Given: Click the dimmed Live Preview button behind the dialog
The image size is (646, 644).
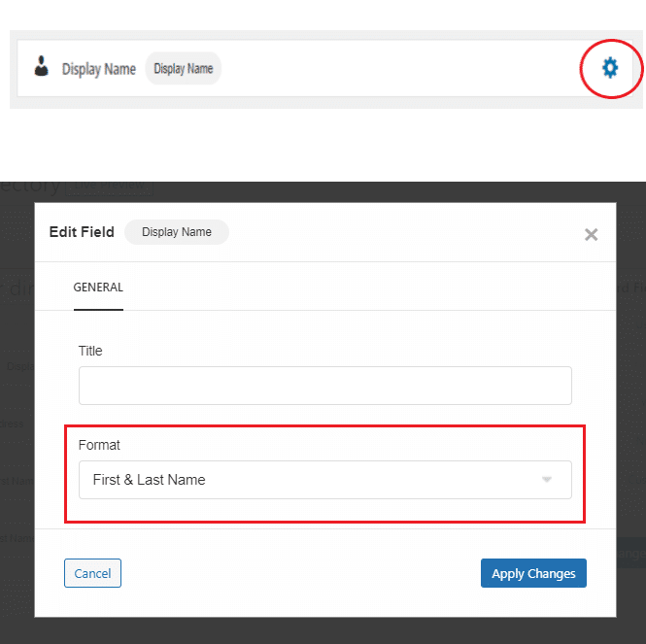Looking at the screenshot, I should (x=110, y=186).
